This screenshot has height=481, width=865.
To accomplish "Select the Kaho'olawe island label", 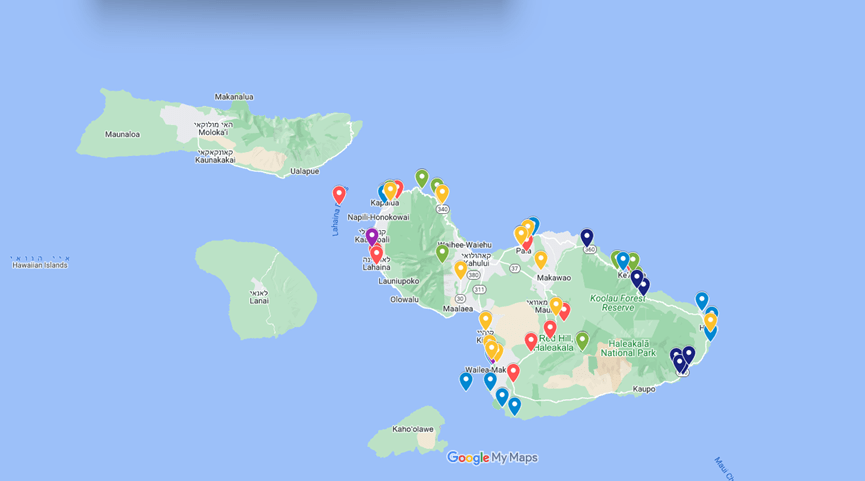I will pos(413,429).
